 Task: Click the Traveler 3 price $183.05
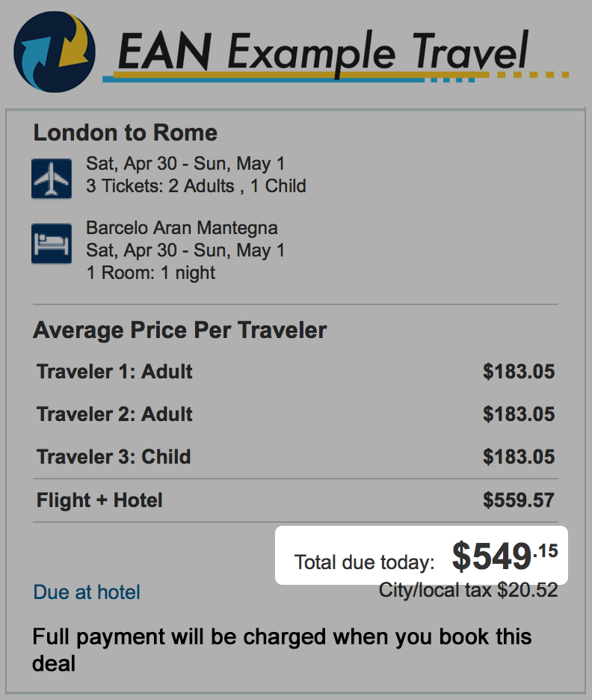(519, 457)
